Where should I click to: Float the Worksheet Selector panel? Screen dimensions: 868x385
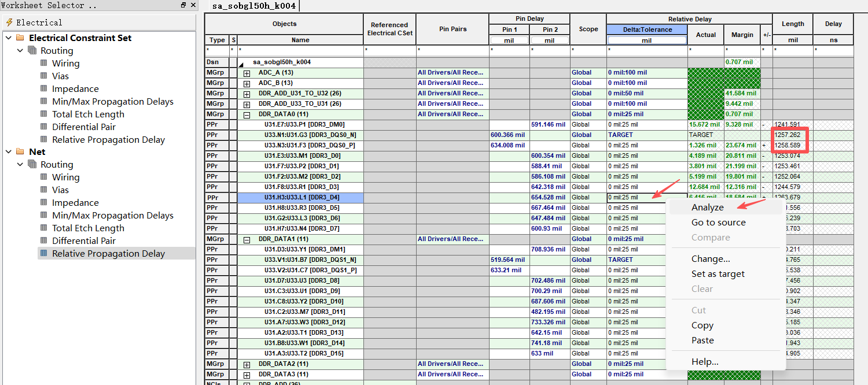click(183, 5)
